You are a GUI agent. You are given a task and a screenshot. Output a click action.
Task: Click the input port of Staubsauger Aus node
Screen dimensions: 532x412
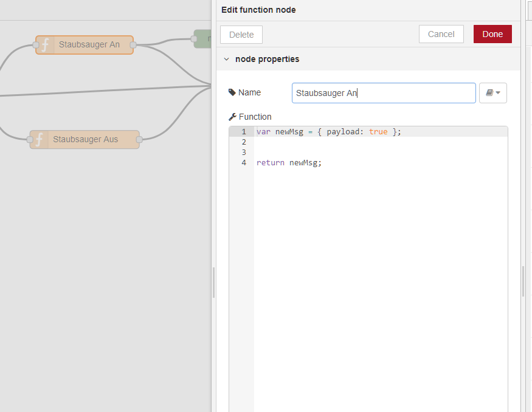30,139
